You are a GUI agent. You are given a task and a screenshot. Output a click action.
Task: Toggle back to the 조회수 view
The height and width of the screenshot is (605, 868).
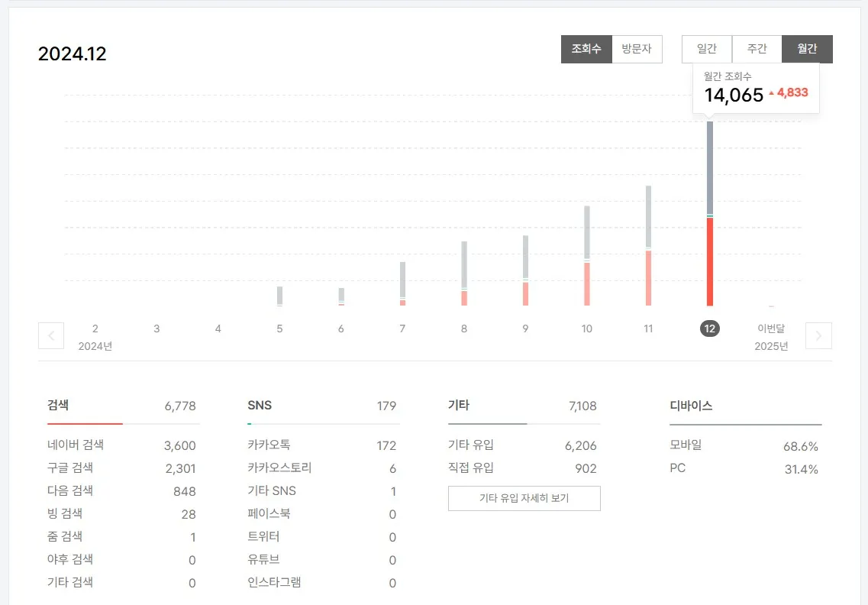[x=586, y=48]
